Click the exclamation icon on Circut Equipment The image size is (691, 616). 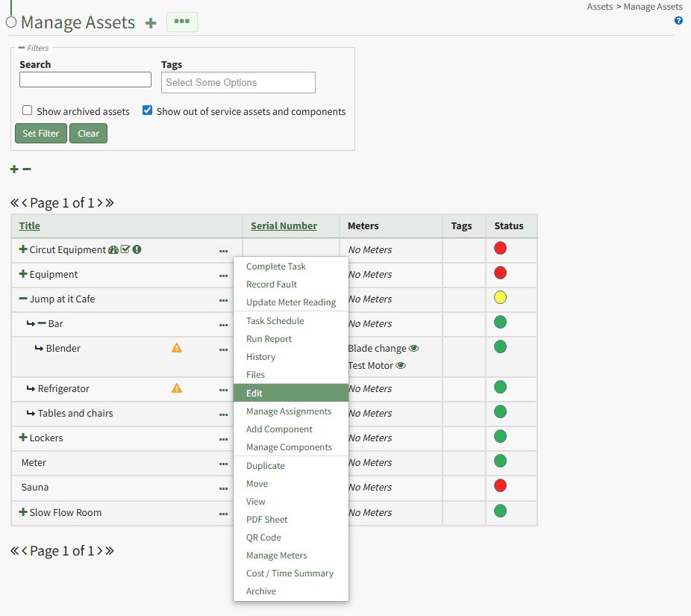coord(137,249)
